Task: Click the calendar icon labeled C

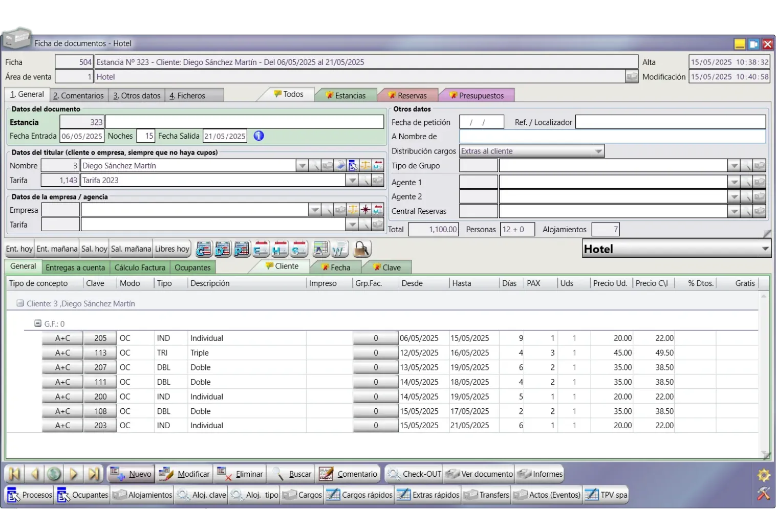Action: point(204,249)
